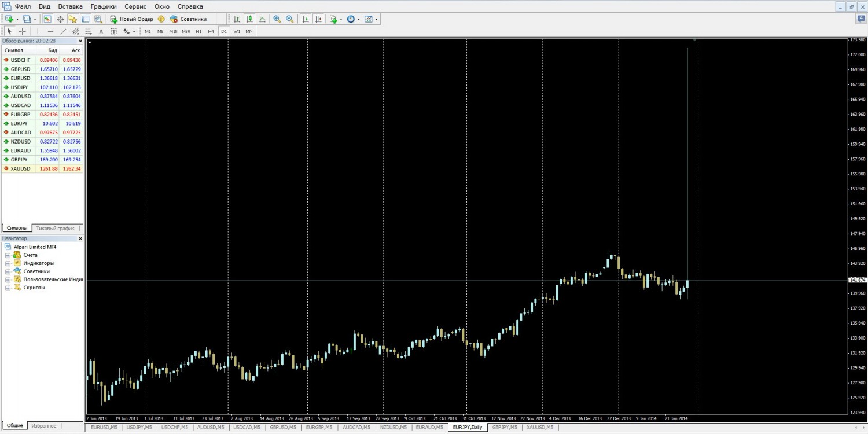This screenshot has height=434, width=868.
Task: Expand the new chart dropdown arrow
Action: tap(17, 19)
